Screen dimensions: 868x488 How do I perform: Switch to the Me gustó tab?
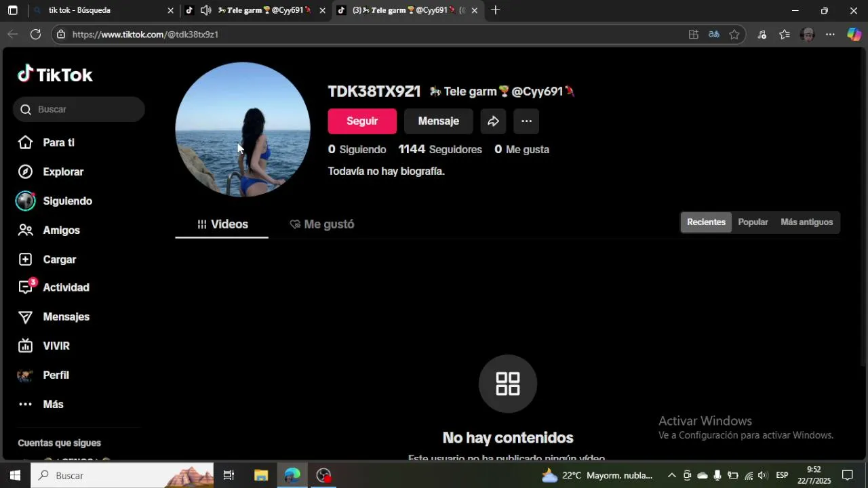[321, 224]
